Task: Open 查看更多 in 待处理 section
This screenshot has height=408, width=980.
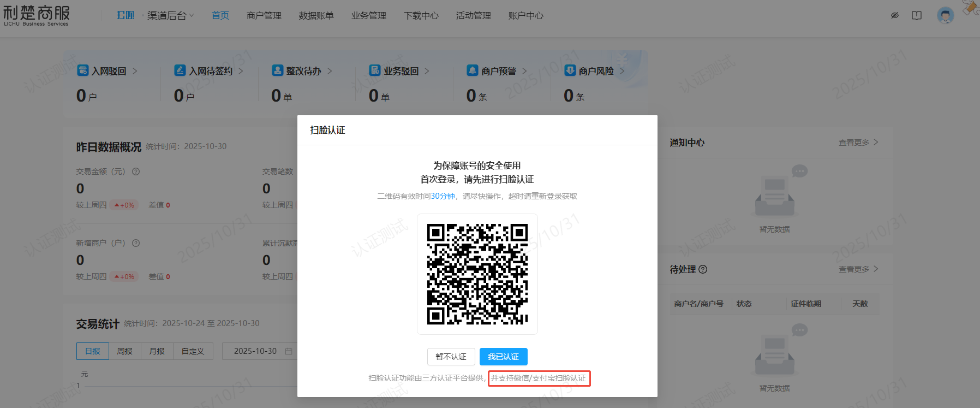Action: click(858, 269)
